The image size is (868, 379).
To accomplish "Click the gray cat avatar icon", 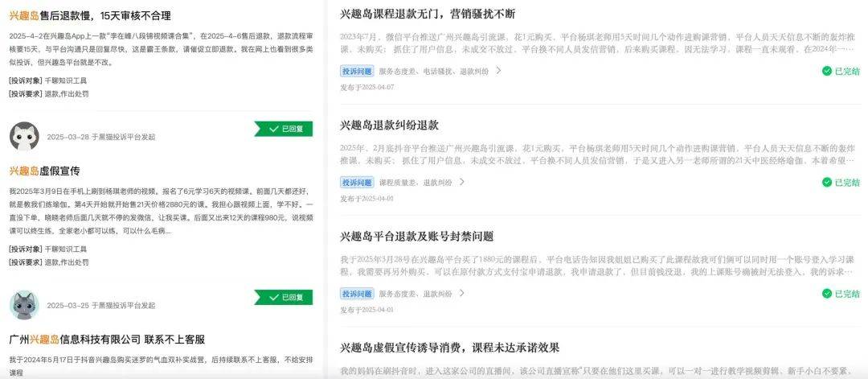I will [x=24, y=305].
